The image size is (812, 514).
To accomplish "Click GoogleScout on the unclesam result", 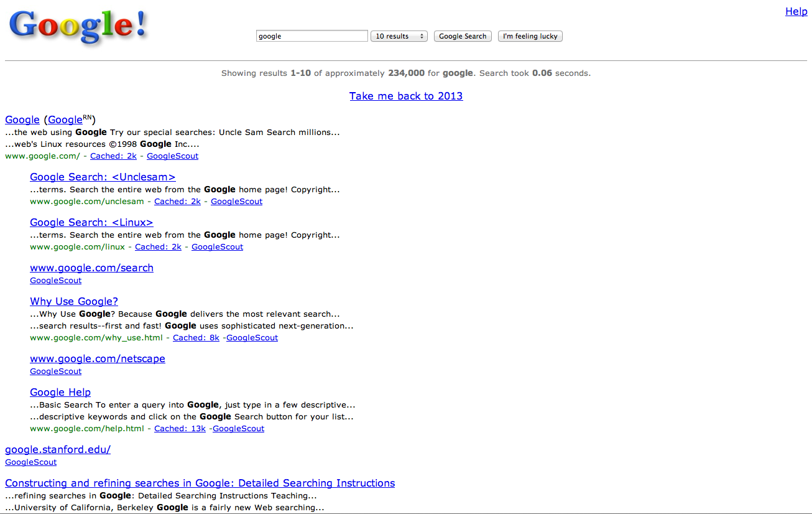I will click(237, 202).
